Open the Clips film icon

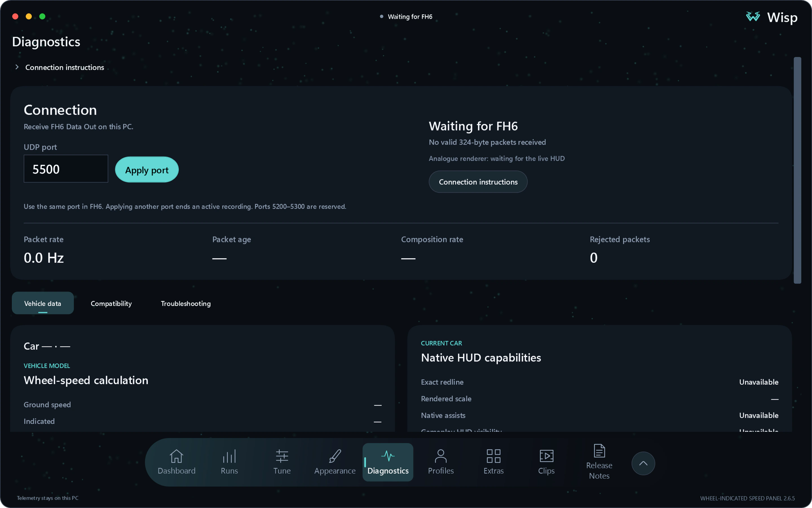point(546,456)
